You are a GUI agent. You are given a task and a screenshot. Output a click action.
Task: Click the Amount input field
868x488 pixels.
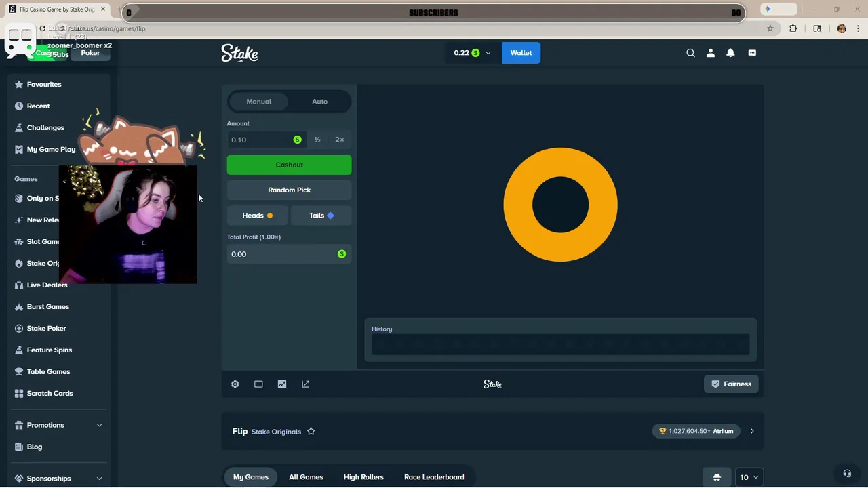click(267, 140)
